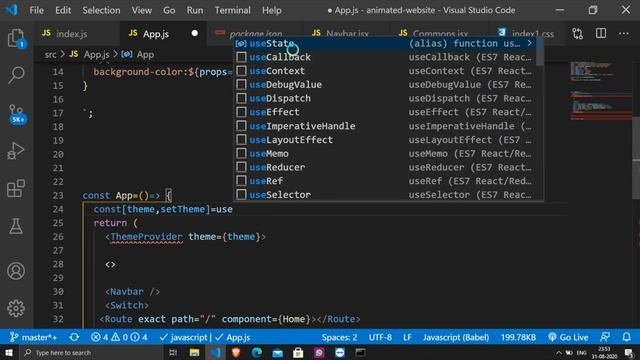The width and height of the screenshot is (640, 360).
Task: Open Brave browser from taskbar
Action: click(x=236, y=352)
